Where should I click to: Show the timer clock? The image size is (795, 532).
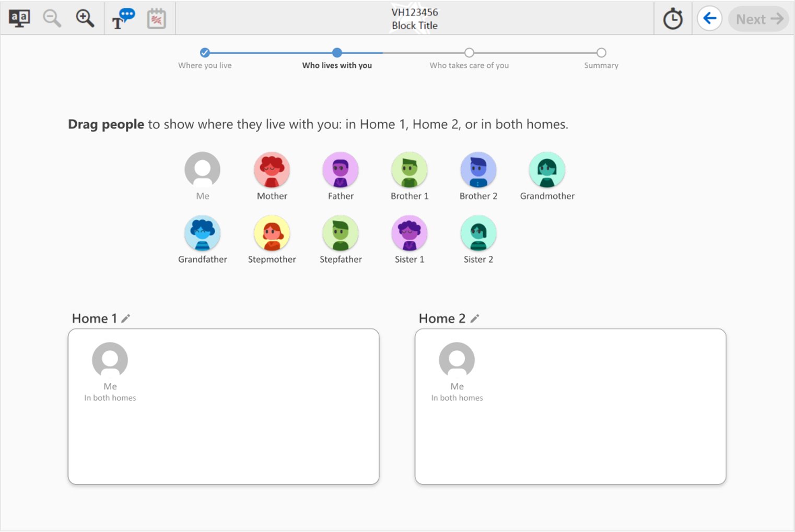tap(673, 19)
